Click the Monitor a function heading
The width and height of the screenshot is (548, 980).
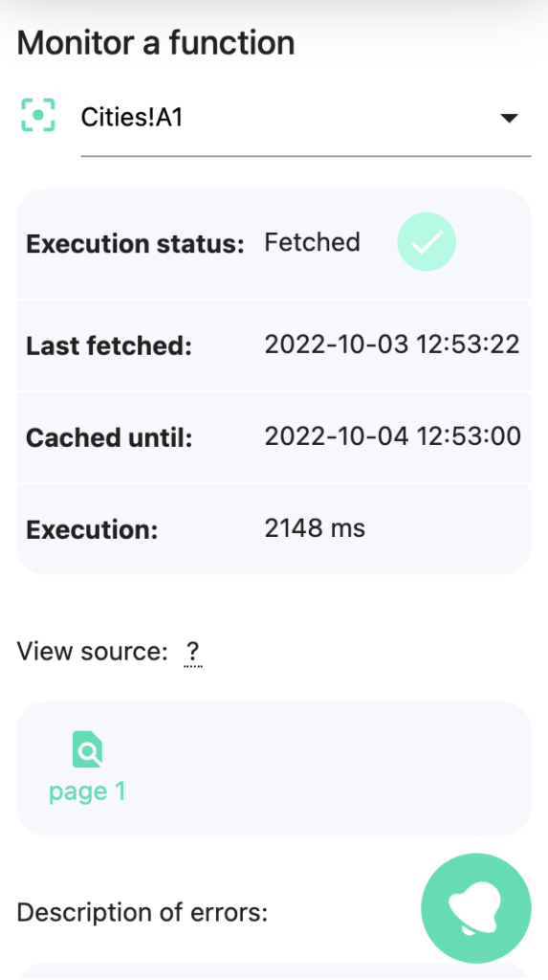156,42
